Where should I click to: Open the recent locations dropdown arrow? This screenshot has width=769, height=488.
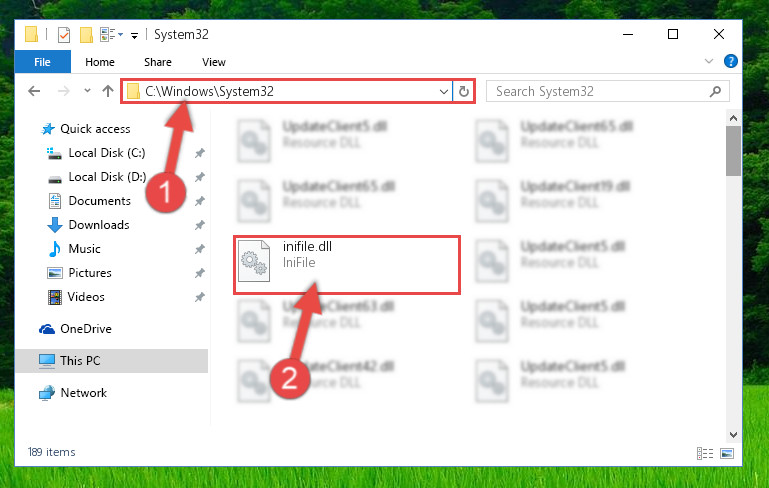(87, 91)
